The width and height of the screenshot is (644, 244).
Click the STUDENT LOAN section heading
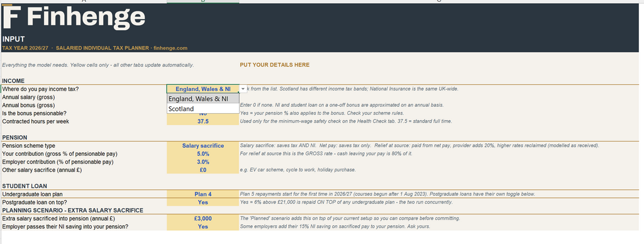tap(25, 186)
